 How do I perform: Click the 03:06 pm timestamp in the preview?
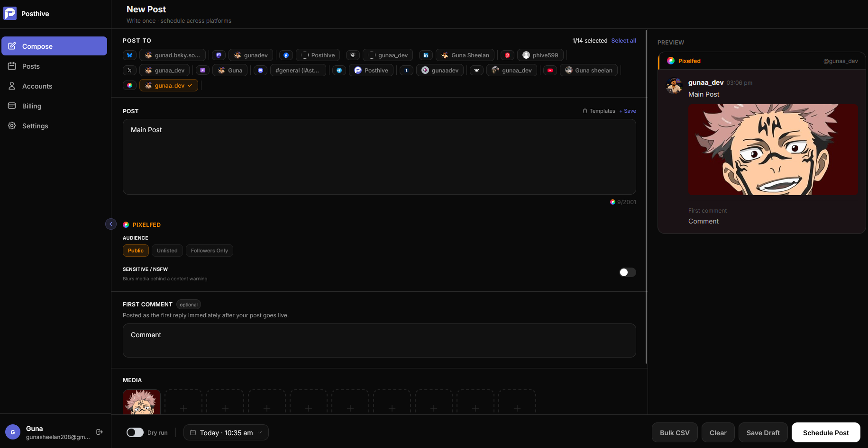coord(740,83)
